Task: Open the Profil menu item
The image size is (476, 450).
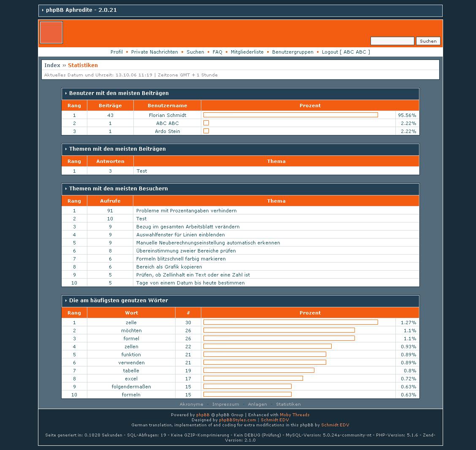Action: pyautogui.click(x=116, y=52)
